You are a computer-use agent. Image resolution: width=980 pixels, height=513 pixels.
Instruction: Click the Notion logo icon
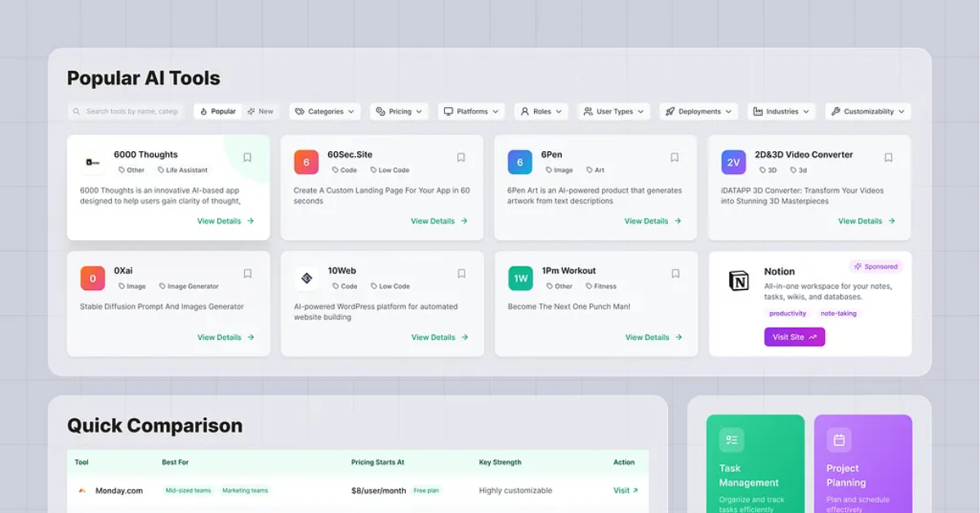click(x=738, y=281)
